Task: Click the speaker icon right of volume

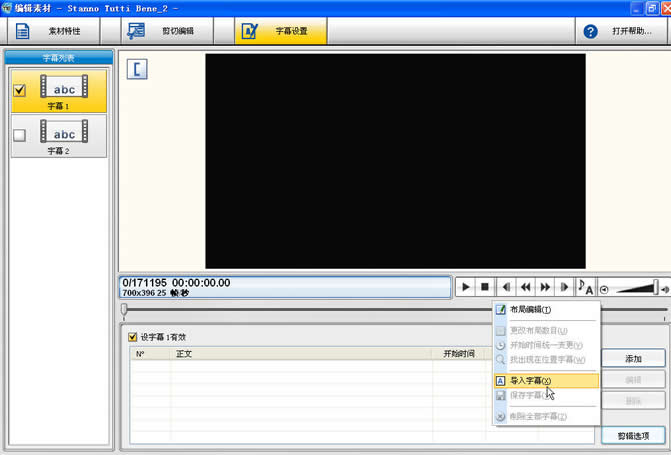Action: pyautogui.click(x=665, y=290)
